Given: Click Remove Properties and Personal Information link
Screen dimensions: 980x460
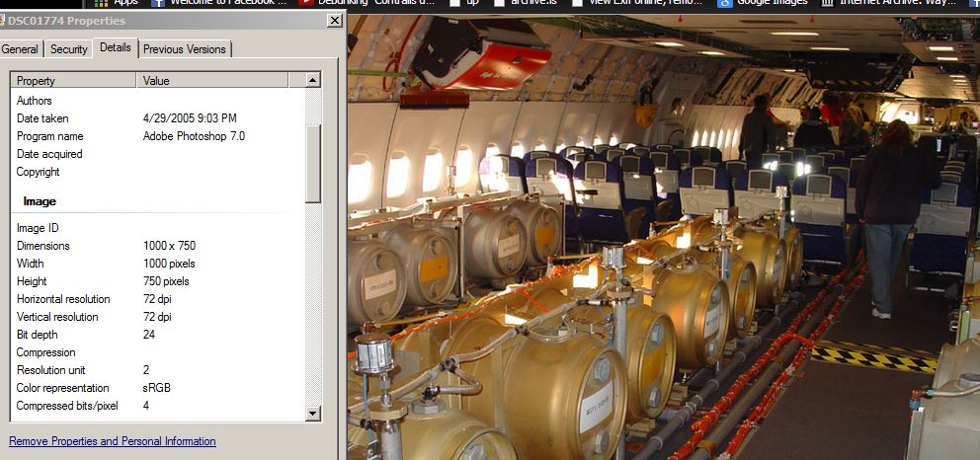Looking at the screenshot, I should [x=113, y=441].
